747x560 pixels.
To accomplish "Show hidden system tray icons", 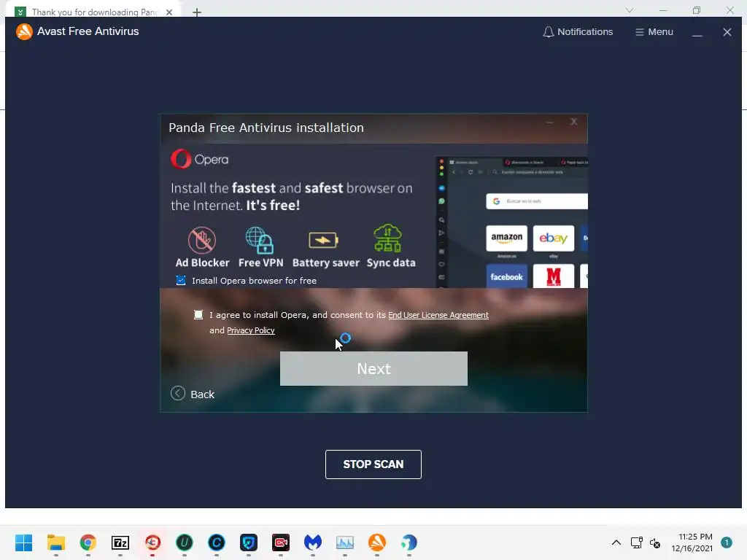I will 616,542.
